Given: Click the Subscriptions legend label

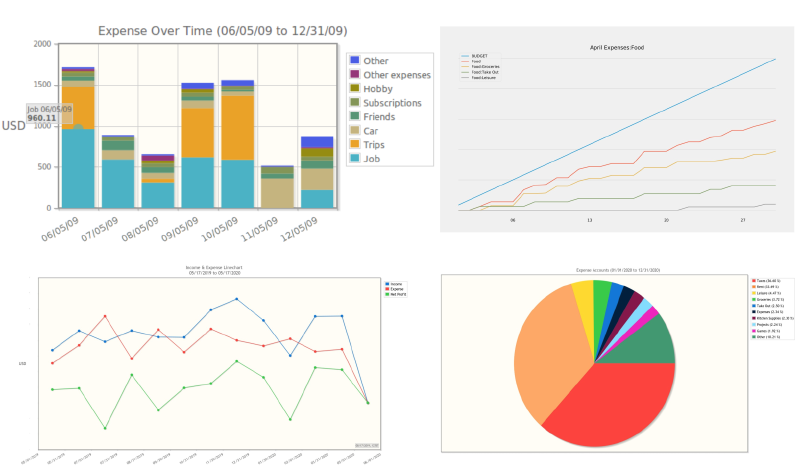Looking at the screenshot, I should tap(392, 103).
